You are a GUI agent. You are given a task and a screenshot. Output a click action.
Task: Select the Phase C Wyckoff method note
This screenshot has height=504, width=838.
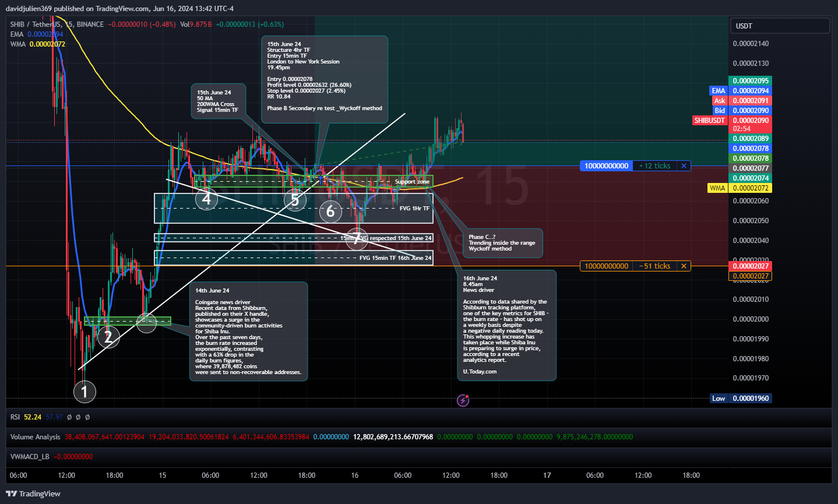click(503, 243)
